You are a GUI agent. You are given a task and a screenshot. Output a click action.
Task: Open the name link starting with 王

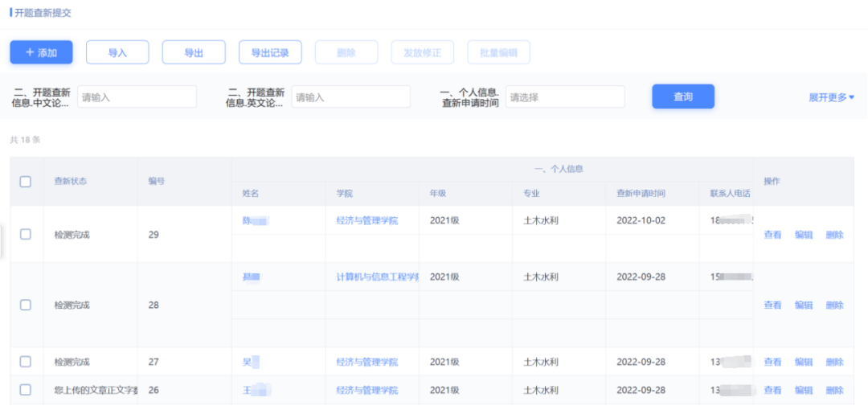(x=257, y=390)
